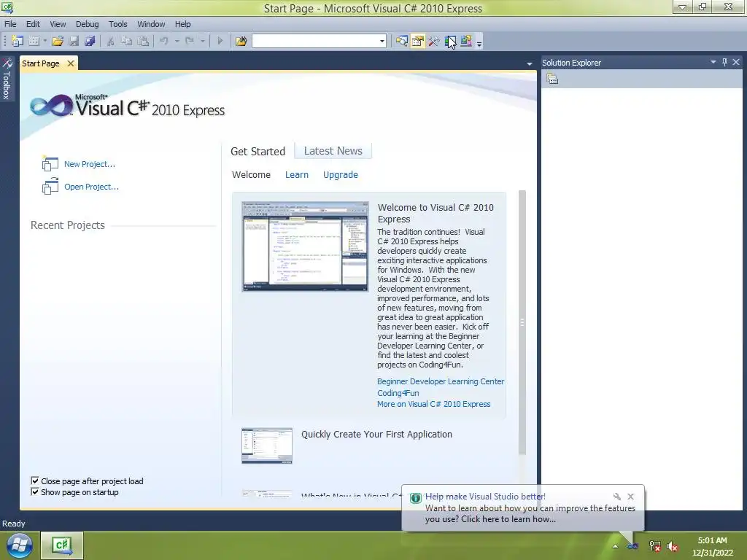Open the toolbar options overflow arrow

tap(479, 43)
